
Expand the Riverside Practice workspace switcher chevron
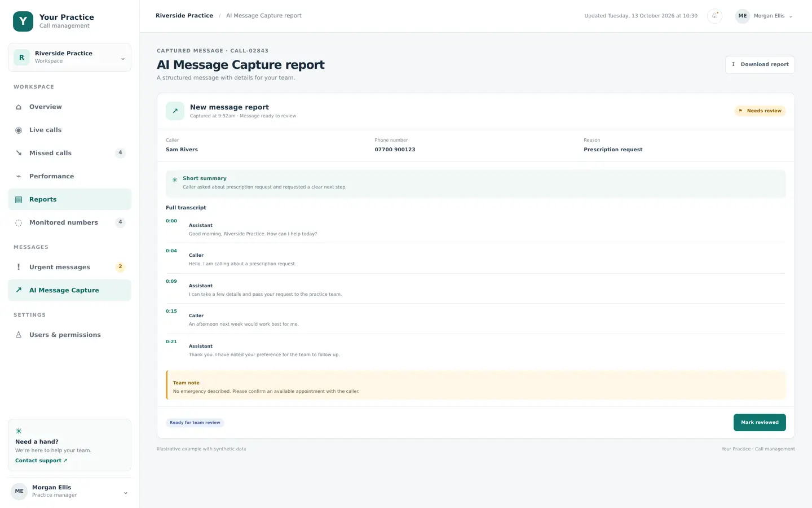coord(123,59)
